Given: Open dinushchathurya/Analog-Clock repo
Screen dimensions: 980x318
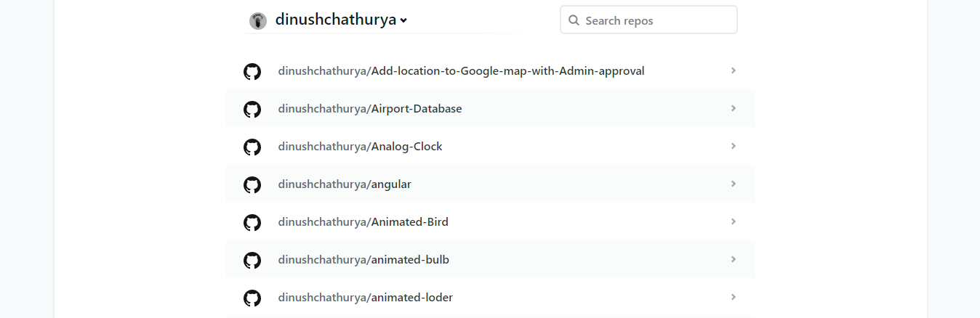Looking at the screenshot, I should pos(360,147).
